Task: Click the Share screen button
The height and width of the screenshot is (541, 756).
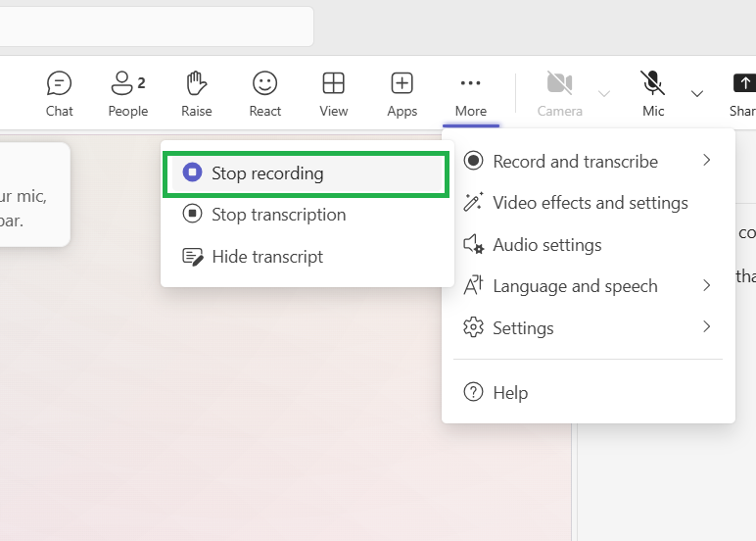Action: tap(743, 94)
